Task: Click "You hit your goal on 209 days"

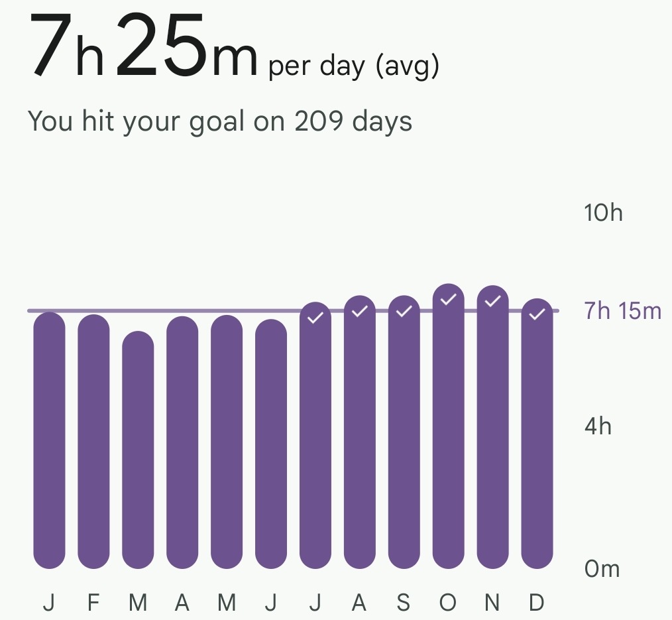Action: [x=220, y=121]
